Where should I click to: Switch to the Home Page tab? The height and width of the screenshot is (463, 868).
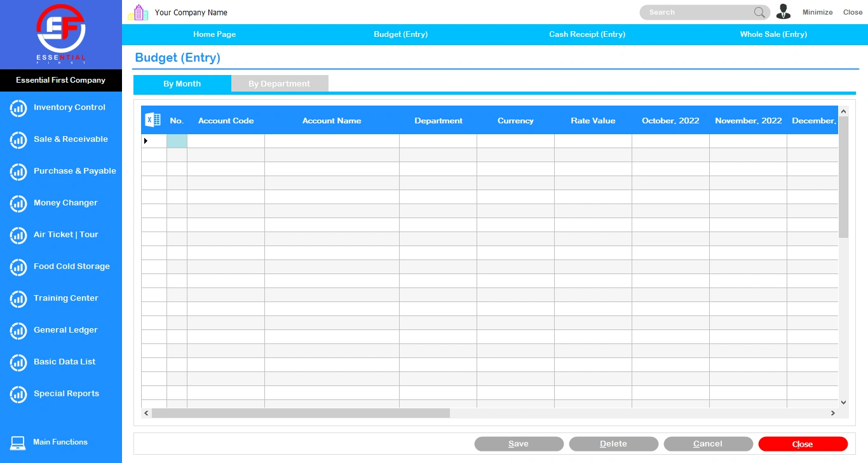tap(214, 34)
